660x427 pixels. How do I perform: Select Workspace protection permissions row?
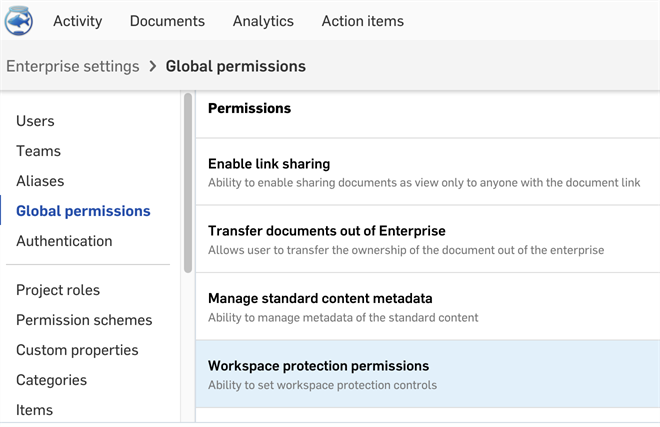tap(428, 374)
